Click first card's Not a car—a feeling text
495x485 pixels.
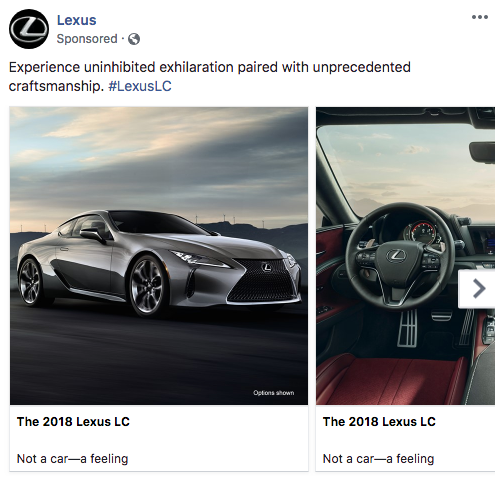click(x=72, y=459)
